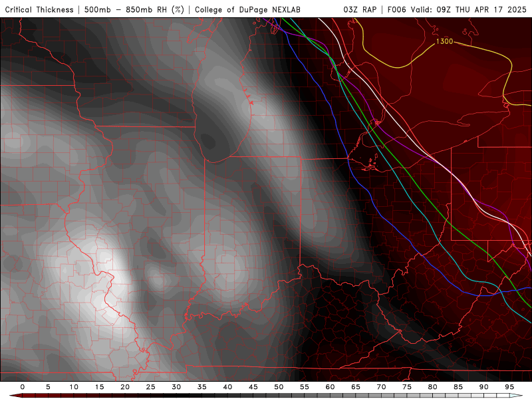Click the "85" value on the legend
The width and height of the screenshot is (532, 399).
[458, 387]
